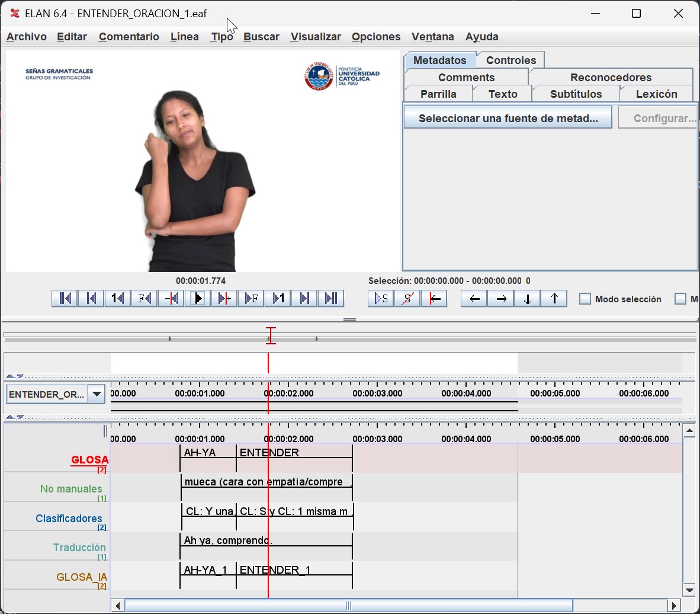Screen dimensions: 700x614
Task: Jump forward one second using the 1-second icon
Action: click(x=278, y=298)
